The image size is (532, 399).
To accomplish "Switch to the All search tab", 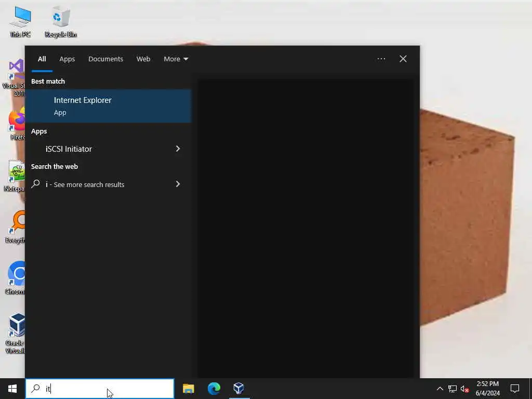I will (x=42, y=59).
